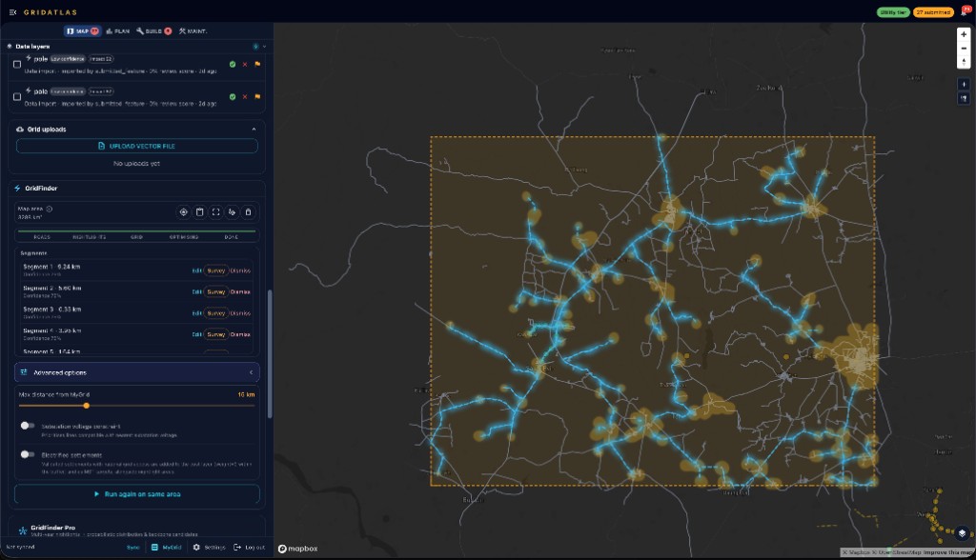The image size is (976, 560).
Task: Click the Utility tier badge
Action: pos(893,12)
